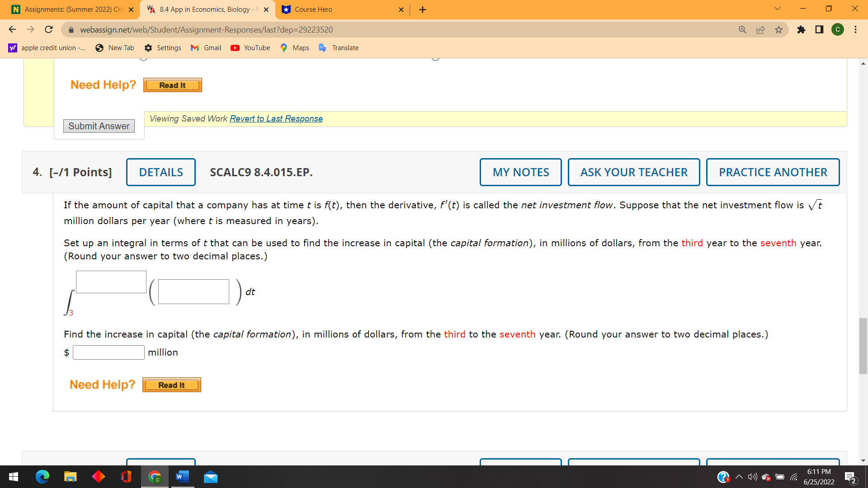Open the Chrome three-dot menu
868x488 pixels.
[855, 30]
